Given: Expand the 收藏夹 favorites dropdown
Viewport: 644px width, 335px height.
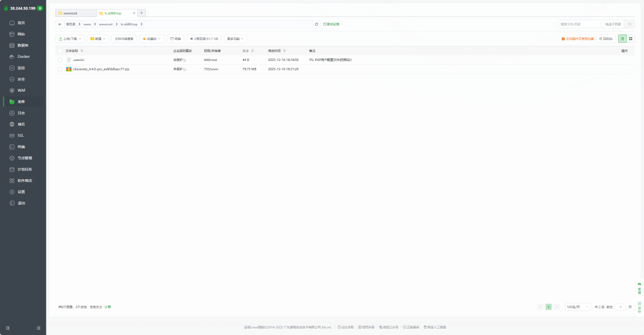Looking at the screenshot, I should pos(152,38).
